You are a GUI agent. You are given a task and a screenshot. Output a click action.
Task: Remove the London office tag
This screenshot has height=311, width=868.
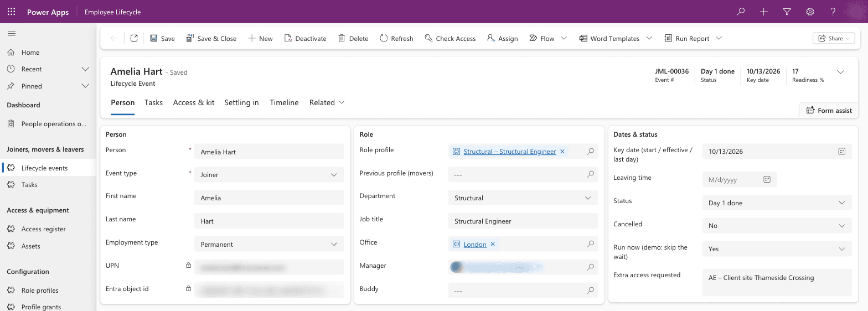493,244
